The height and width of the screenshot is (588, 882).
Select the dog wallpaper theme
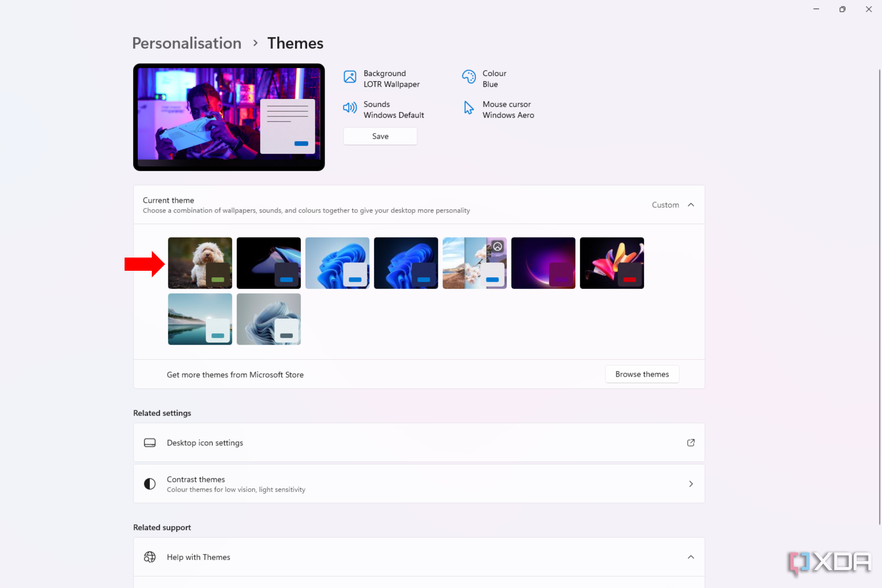(200, 263)
